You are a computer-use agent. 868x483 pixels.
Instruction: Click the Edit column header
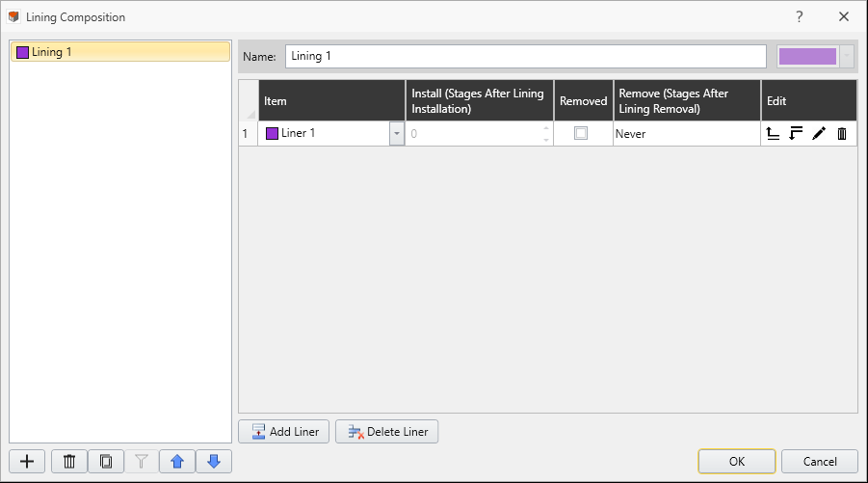[x=809, y=101]
